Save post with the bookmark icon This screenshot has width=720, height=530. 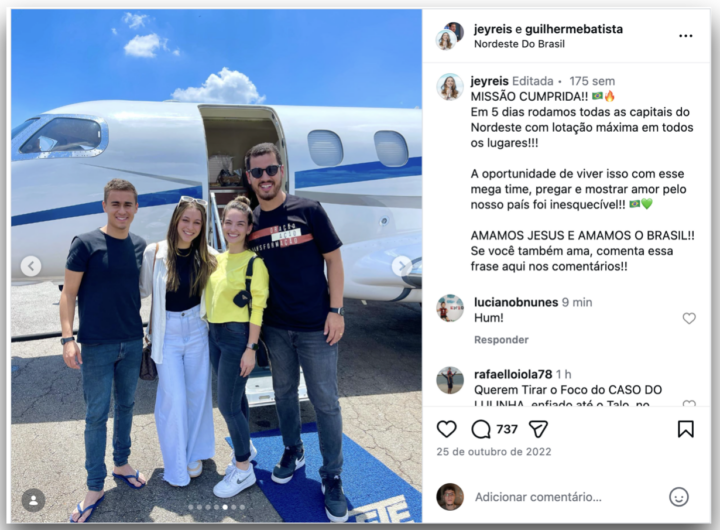tap(686, 429)
